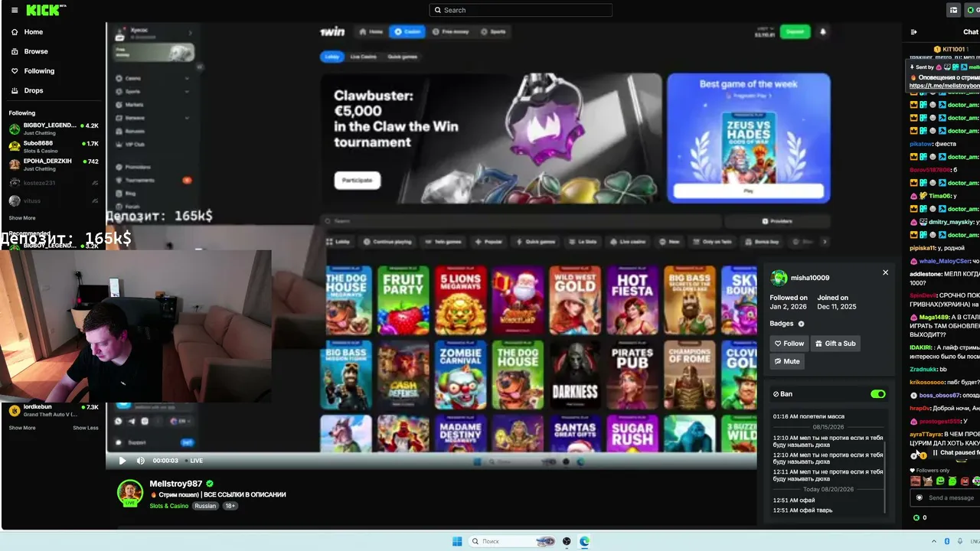Click the KICK logo
Viewport: 980px width, 551px height.
tap(44, 10)
